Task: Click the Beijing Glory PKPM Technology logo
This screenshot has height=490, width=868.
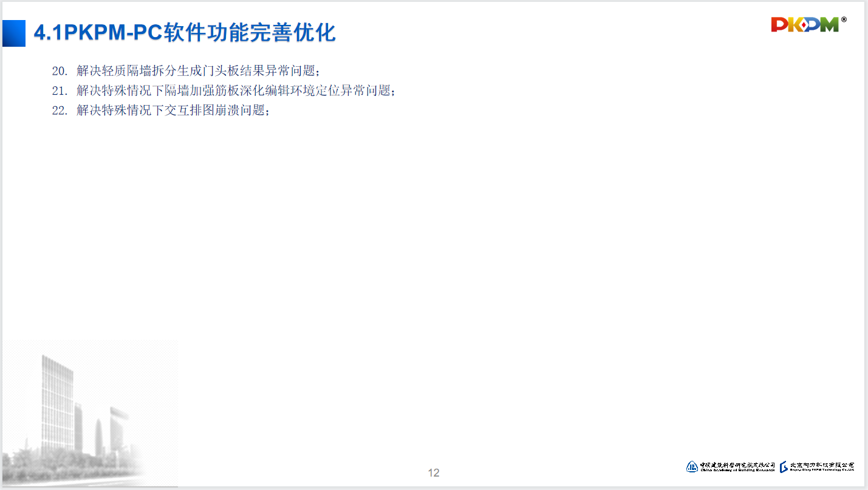Action: [x=817, y=466]
